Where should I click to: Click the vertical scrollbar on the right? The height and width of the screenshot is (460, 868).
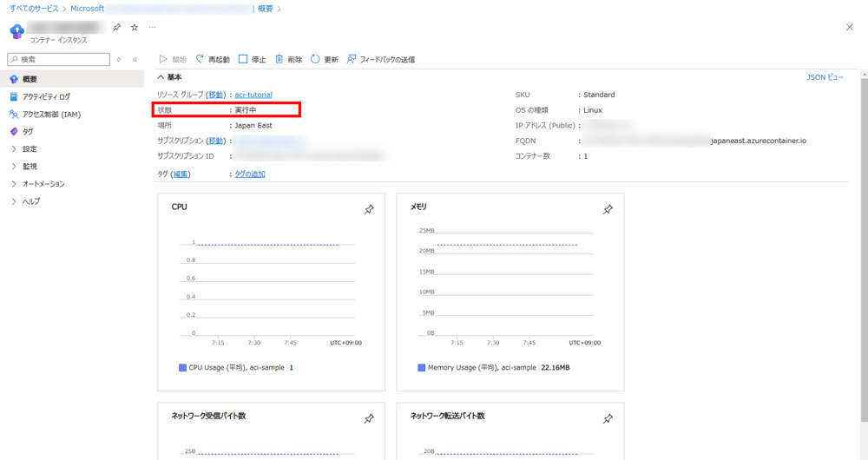(x=865, y=249)
